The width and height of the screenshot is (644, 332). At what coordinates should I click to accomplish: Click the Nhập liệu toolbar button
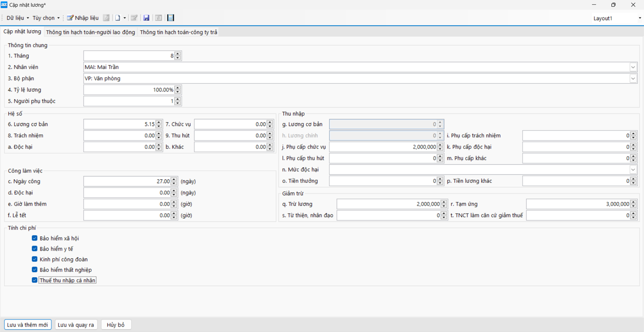(83, 18)
